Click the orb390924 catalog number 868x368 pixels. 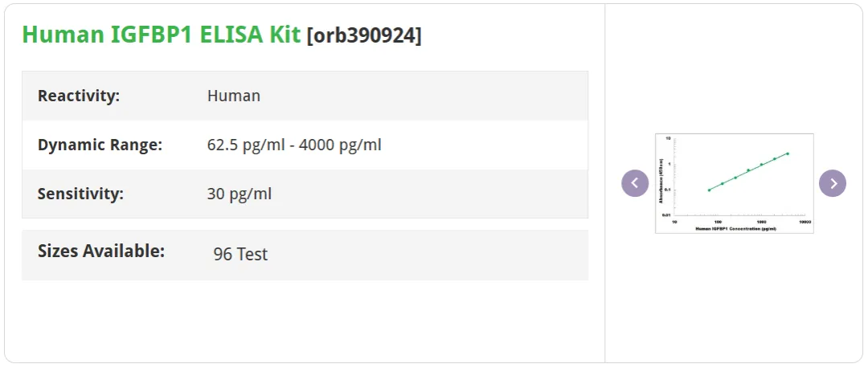coord(364,35)
